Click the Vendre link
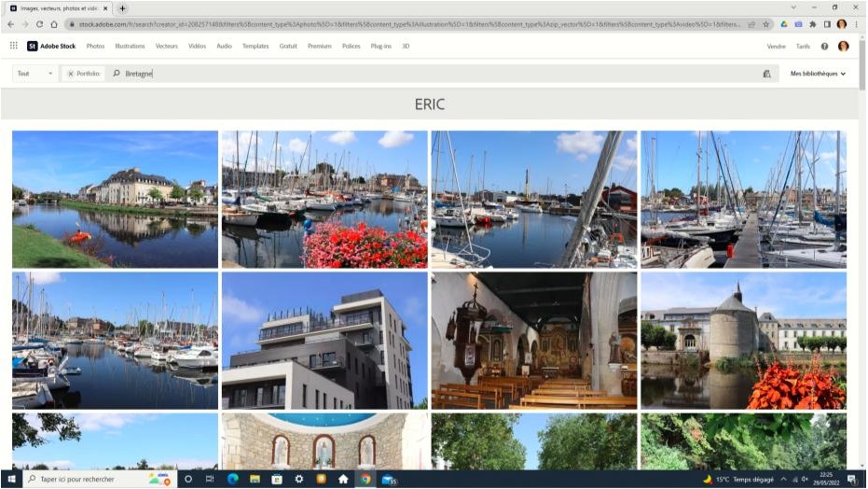The image size is (868, 489). pos(776,46)
